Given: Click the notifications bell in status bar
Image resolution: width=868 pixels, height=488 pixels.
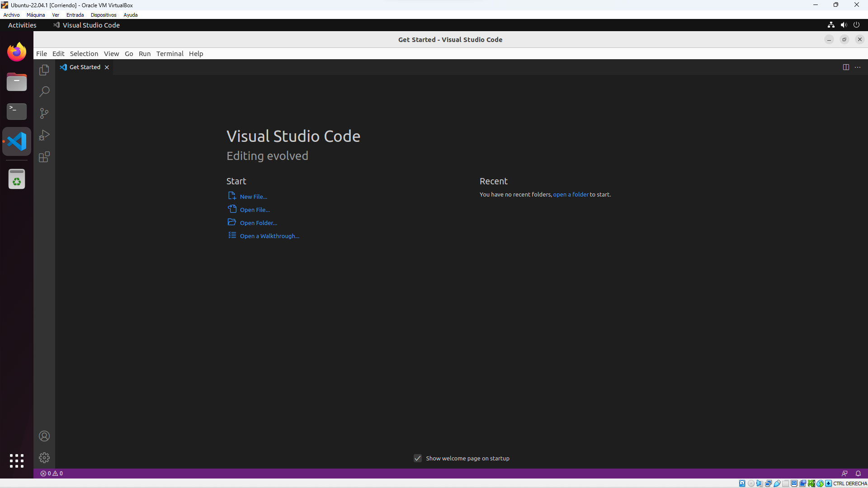Looking at the screenshot, I should [x=858, y=474].
